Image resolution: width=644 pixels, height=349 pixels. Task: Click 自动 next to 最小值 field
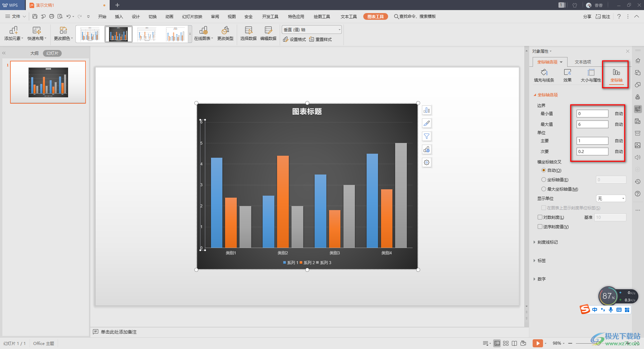(x=619, y=114)
